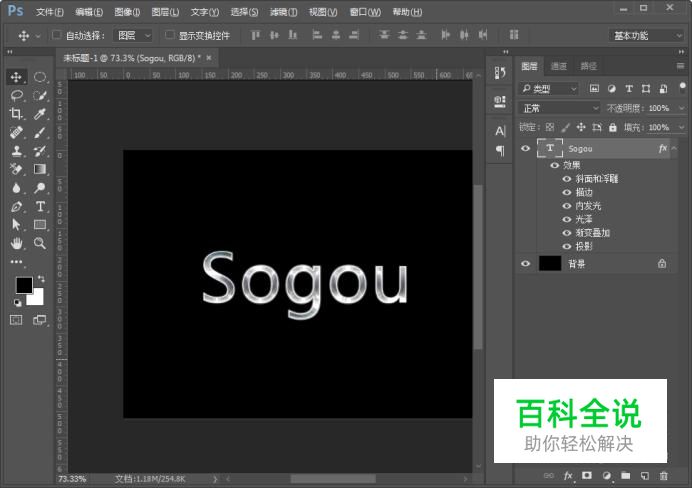692x488 pixels.
Task: Select the Move tool
Action: point(16,77)
